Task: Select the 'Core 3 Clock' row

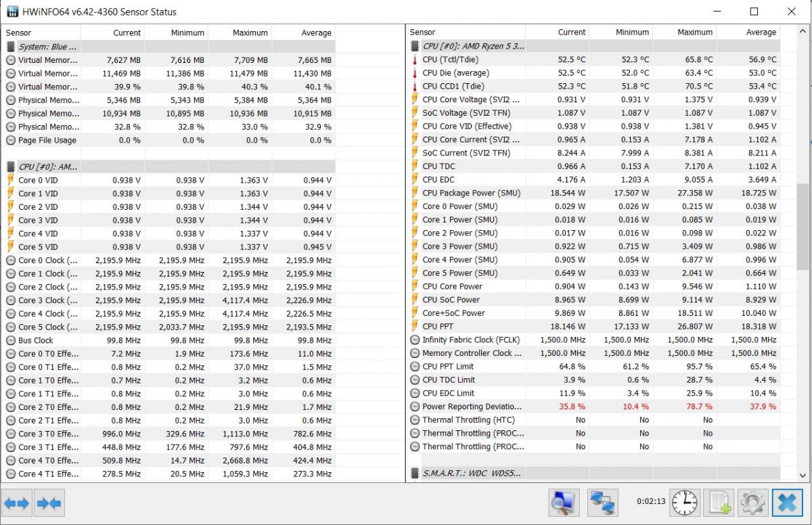Action: [x=169, y=300]
